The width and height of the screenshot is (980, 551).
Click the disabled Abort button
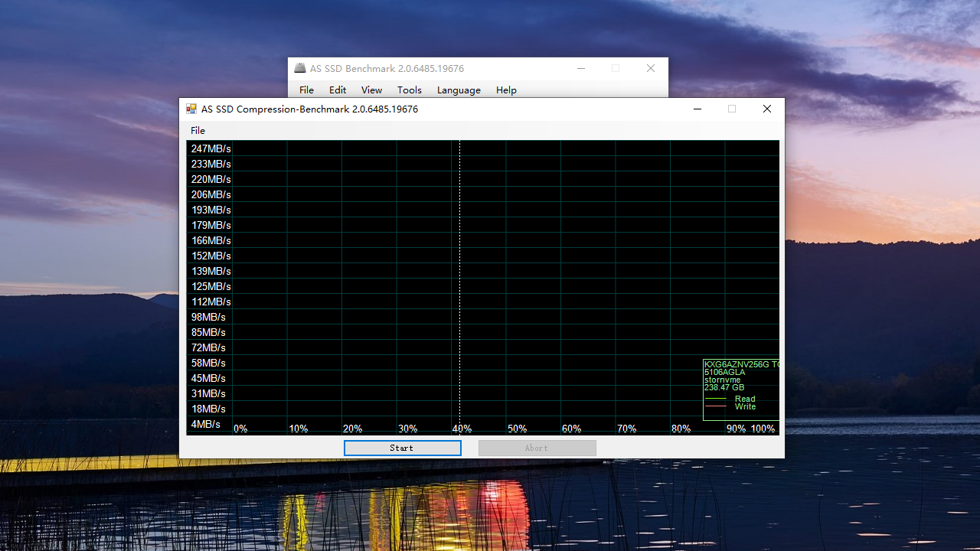pos(537,448)
